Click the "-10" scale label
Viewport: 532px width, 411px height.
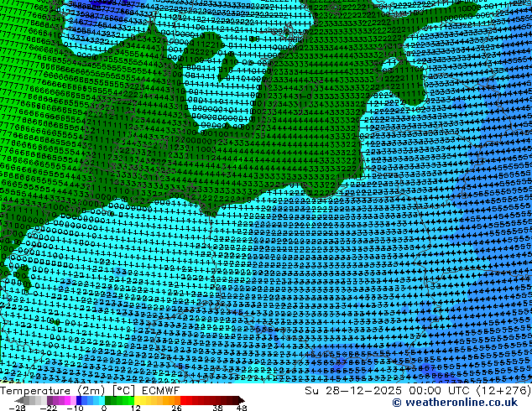(75, 408)
